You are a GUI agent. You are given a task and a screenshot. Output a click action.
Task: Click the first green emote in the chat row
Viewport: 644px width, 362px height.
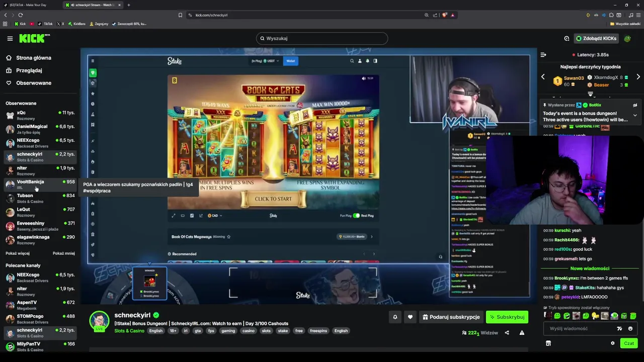point(557,316)
